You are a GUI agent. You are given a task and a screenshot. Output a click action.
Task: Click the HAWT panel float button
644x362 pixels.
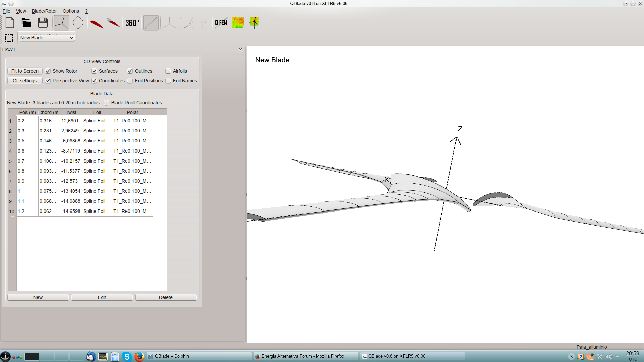point(240,49)
